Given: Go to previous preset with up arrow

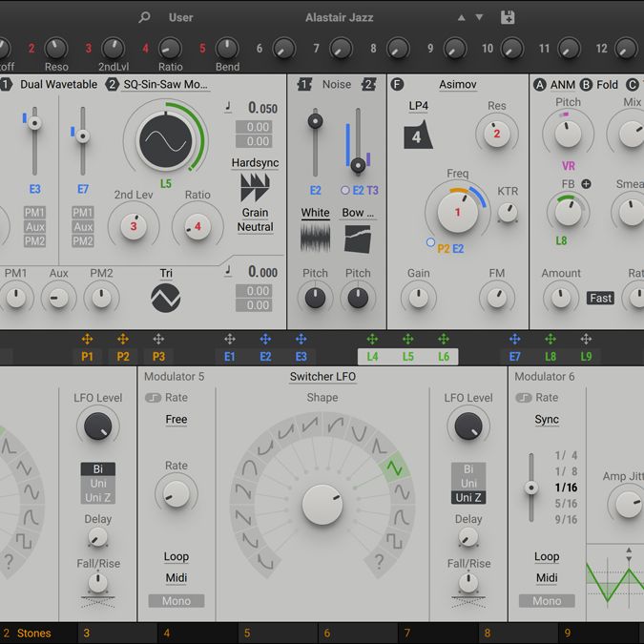Looking at the screenshot, I should (461, 18).
